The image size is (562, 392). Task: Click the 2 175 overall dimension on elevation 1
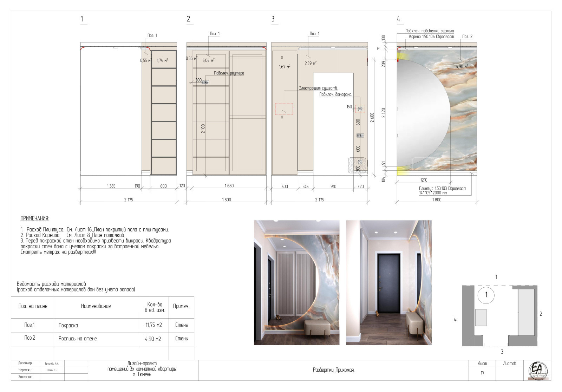129,200
